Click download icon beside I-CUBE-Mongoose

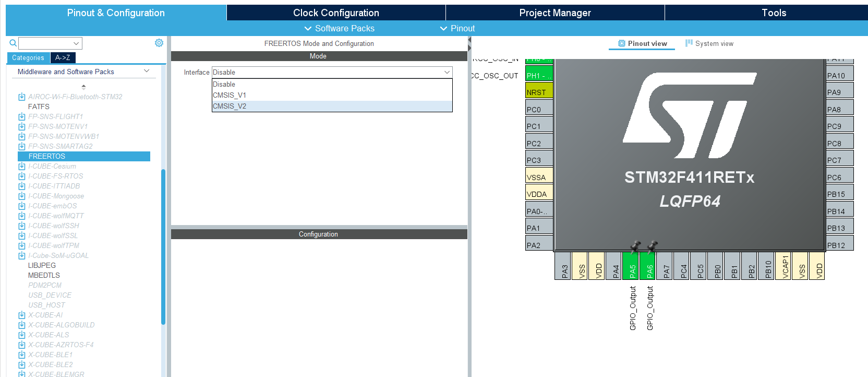22,196
